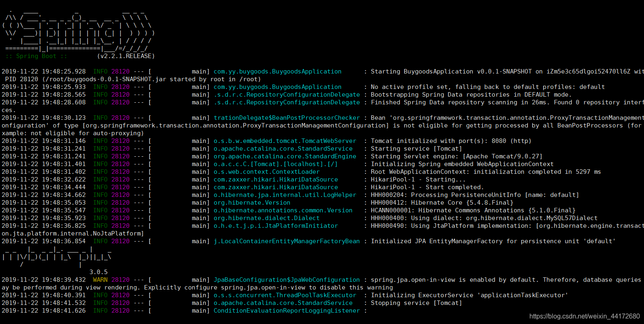Select timestamp 2019-11-22 19:48:41.626

pos(44,311)
